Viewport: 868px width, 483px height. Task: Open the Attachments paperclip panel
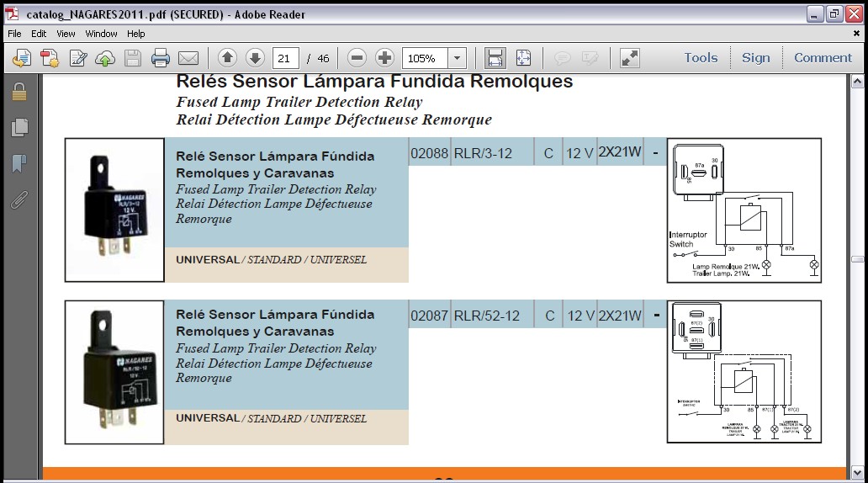pyautogui.click(x=19, y=200)
